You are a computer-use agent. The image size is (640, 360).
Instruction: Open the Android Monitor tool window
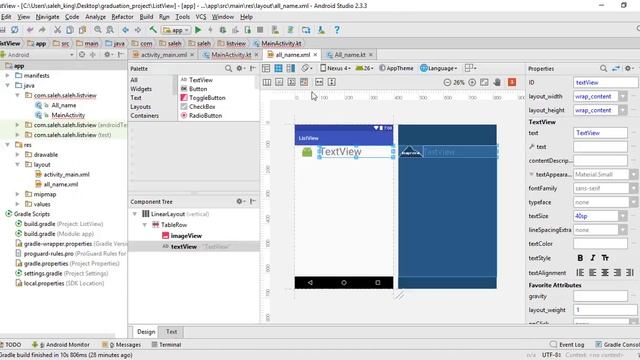61,344
